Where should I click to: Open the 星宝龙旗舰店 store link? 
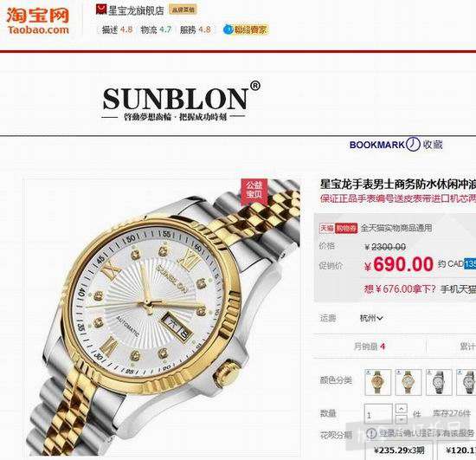(x=136, y=10)
